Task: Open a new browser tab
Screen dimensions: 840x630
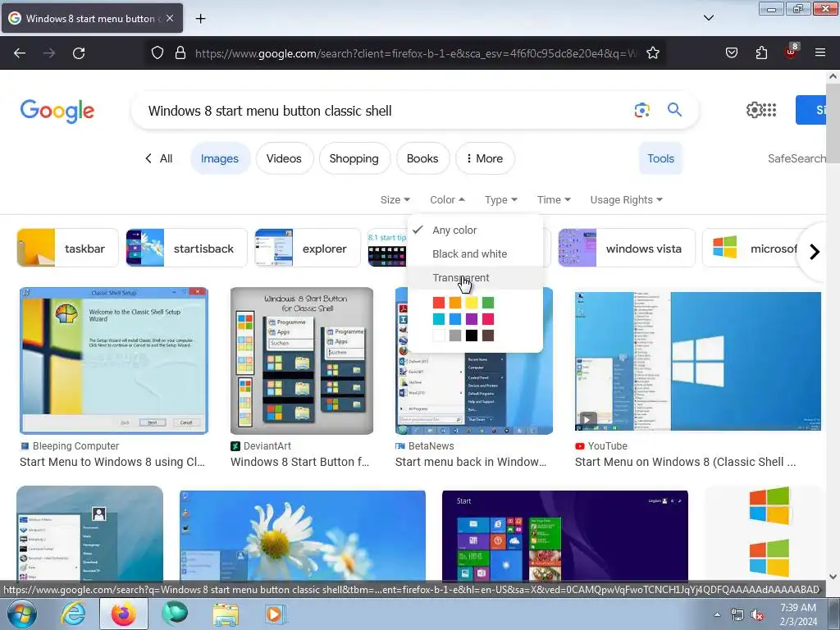Action: [200, 19]
